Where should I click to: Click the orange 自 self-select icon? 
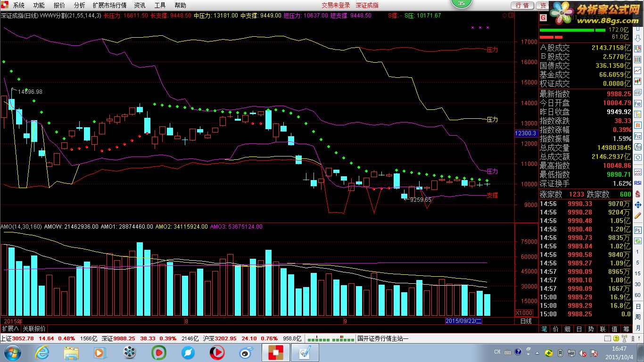(x=638, y=124)
